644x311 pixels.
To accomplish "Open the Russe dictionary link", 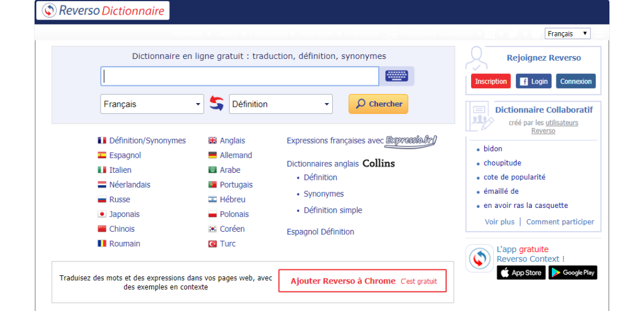I will pos(119,200).
